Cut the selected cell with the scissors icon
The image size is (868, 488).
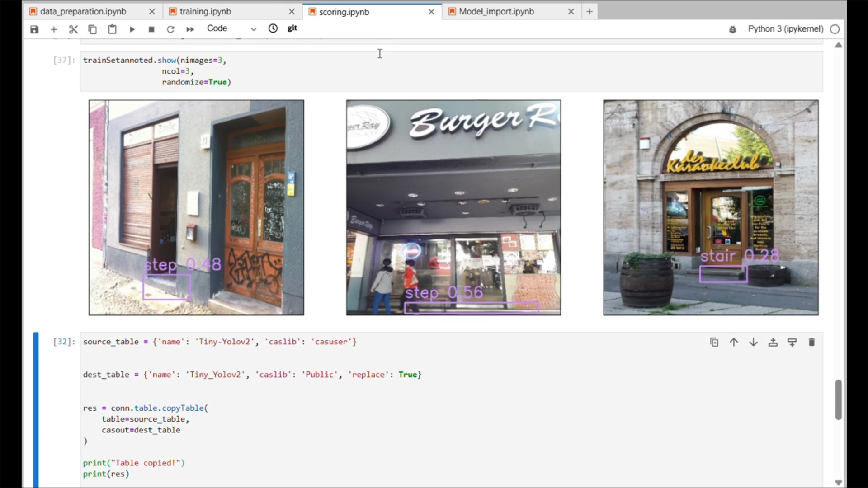click(73, 29)
